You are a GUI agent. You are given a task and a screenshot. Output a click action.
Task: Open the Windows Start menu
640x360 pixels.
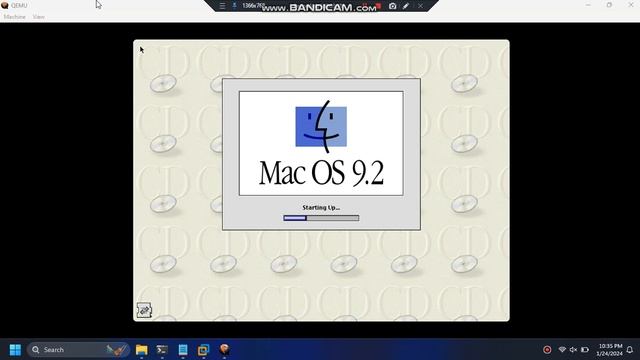[15, 350]
